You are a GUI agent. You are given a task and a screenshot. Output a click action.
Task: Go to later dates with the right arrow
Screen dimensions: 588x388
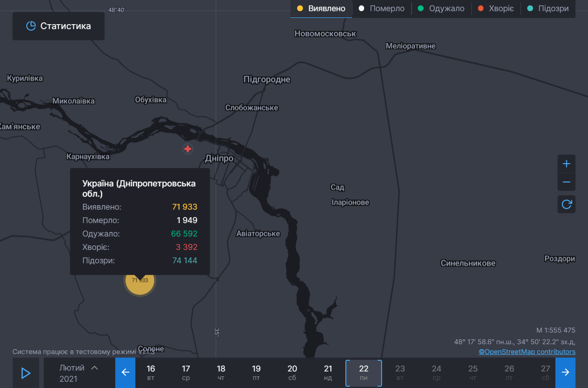tap(565, 373)
